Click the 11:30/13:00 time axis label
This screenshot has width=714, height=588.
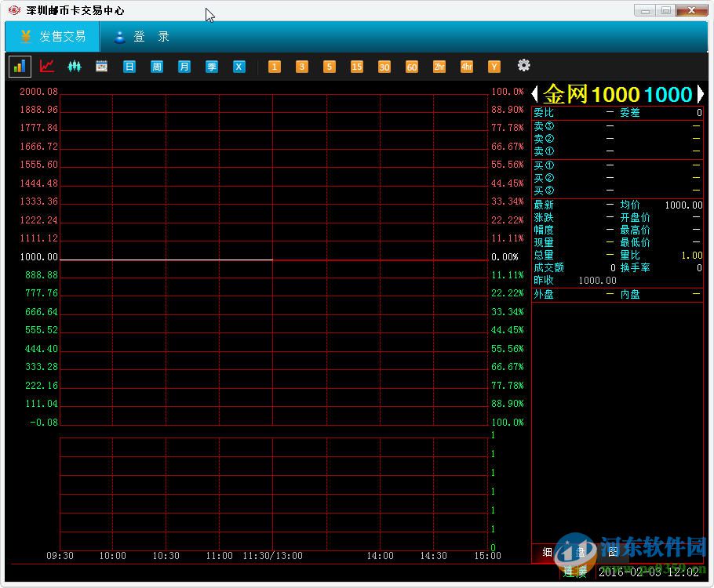pyautogui.click(x=272, y=556)
